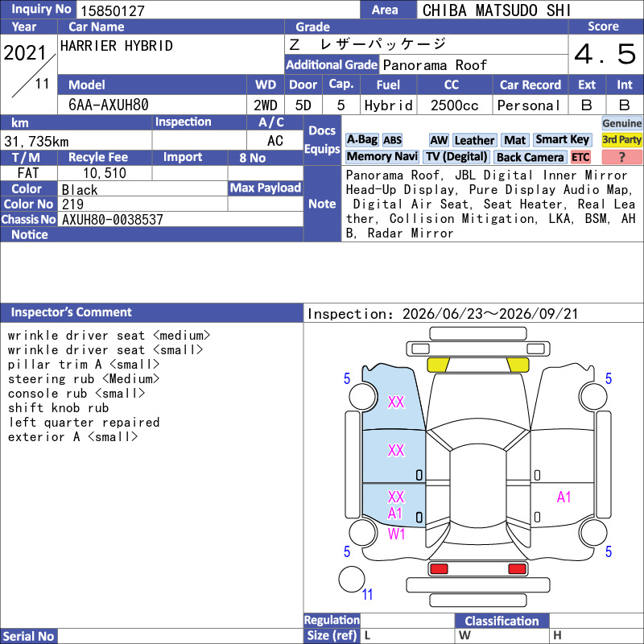Image resolution: width=644 pixels, height=644 pixels.
Task: Click the W1 damage marker on diagram
Action: point(396,534)
